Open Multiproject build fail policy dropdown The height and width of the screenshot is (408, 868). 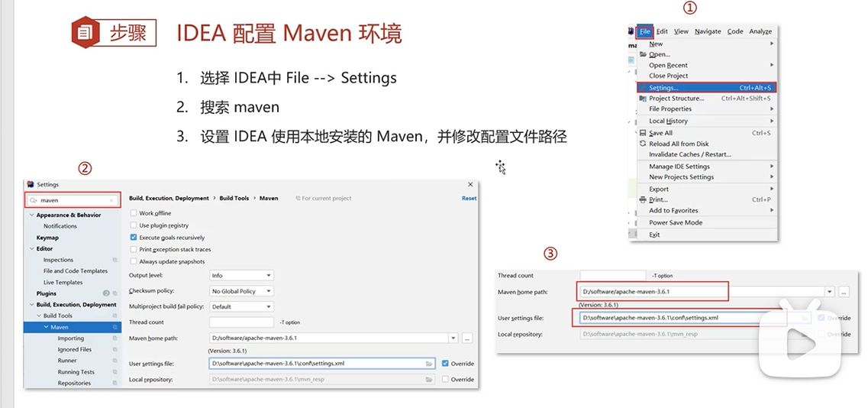pyautogui.click(x=241, y=306)
